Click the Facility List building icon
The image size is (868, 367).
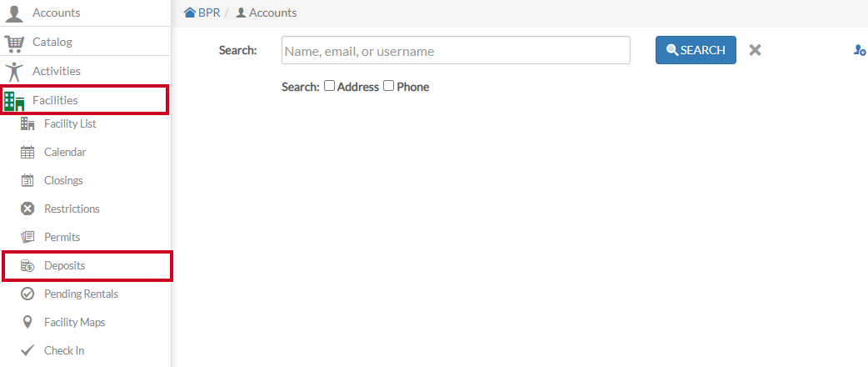click(x=27, y=123)
